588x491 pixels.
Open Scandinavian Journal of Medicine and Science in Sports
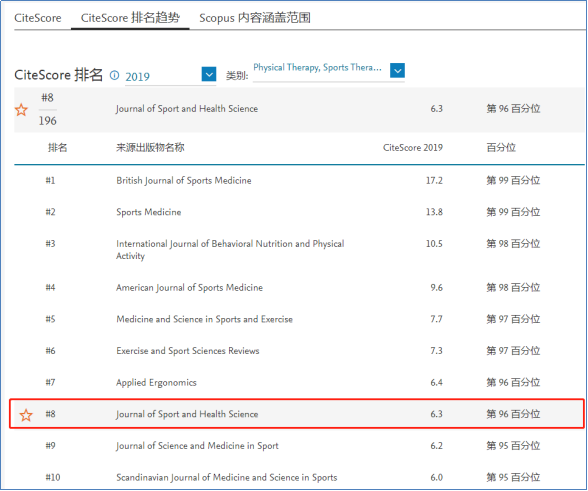coord(226,477)
